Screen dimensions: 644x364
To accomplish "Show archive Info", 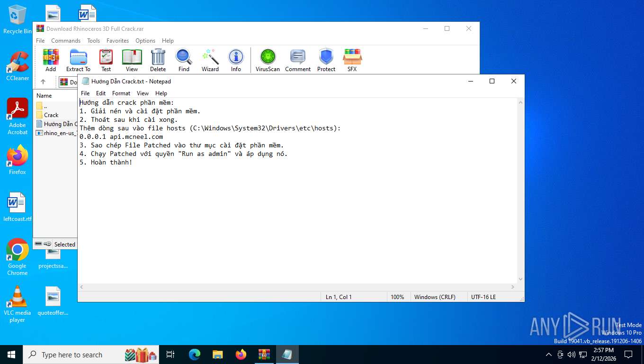I will click(236, 60).
